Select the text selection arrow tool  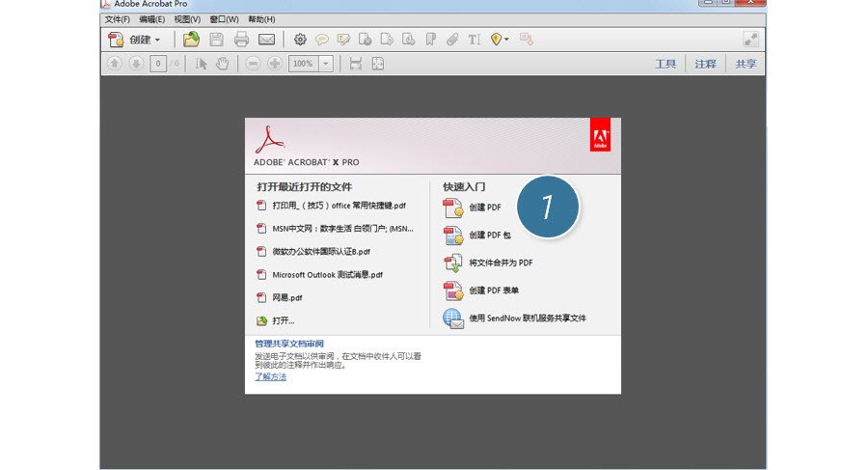[x=201, y=64]
